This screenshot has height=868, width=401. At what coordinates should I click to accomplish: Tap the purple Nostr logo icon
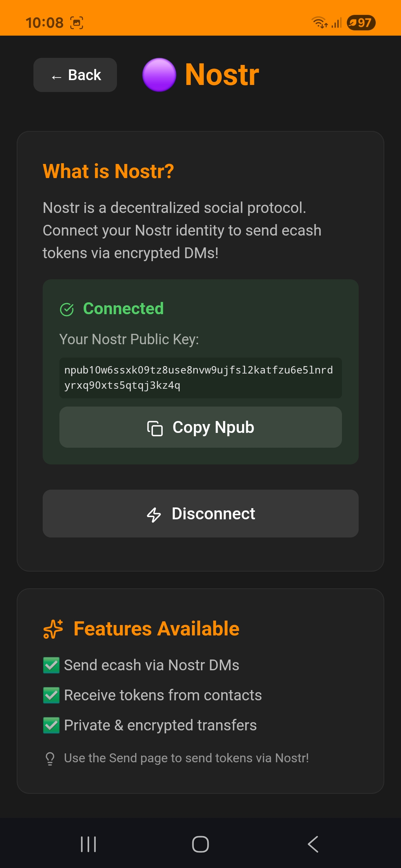tap(159, 74)
